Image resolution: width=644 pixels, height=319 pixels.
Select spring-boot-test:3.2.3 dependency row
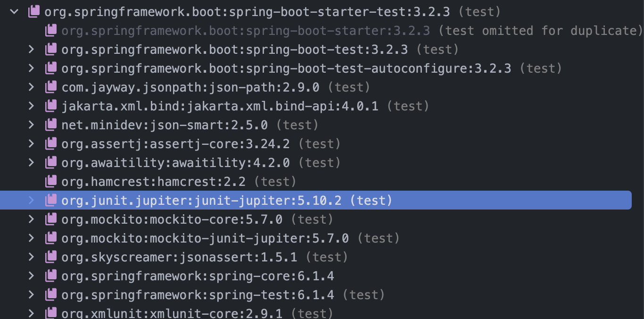tap(322, 50)
